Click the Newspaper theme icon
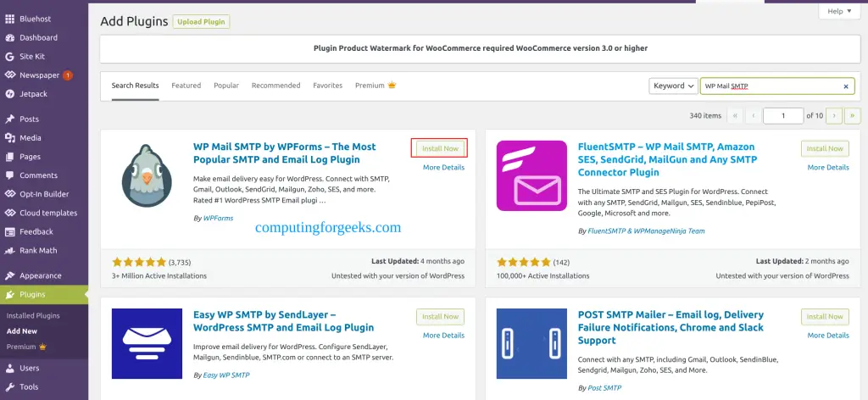This screenshot has height=400, width=868. pyautogui.click(x=9, y=75)
